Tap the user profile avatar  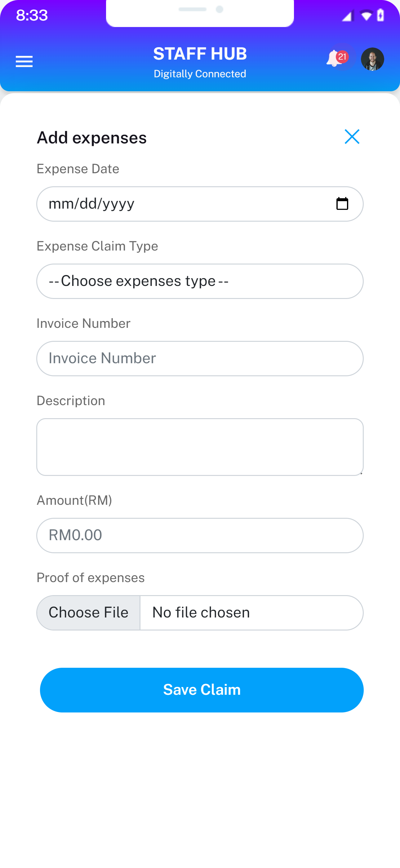tap(372, 59)
